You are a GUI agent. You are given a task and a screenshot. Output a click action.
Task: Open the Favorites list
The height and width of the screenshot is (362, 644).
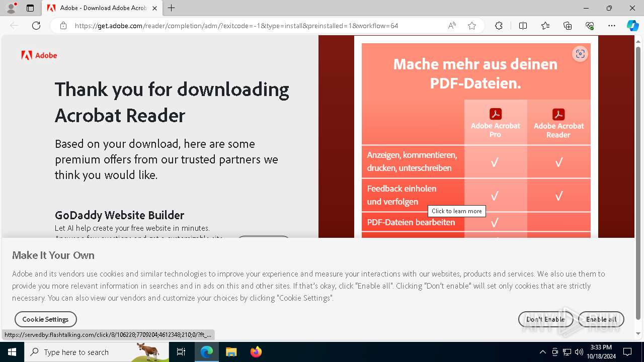coord(545,26)
